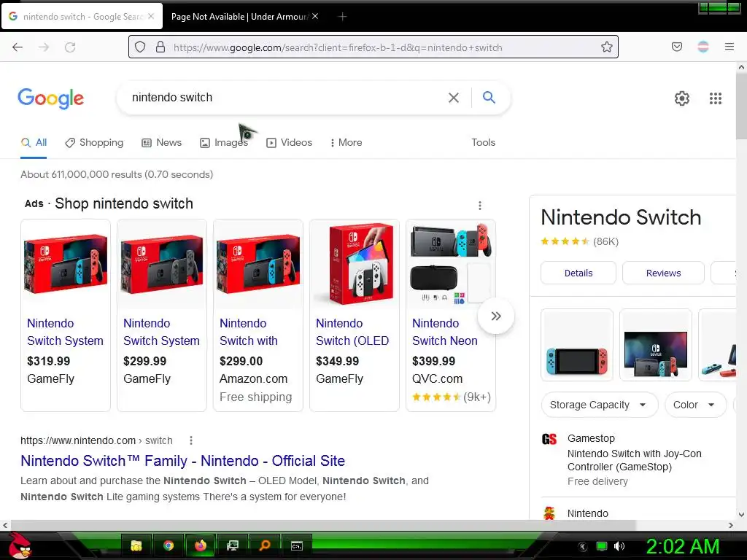Open the Save to Pocket icon
The width and height of the screenshot is (747, 560).
pos(677,47)
